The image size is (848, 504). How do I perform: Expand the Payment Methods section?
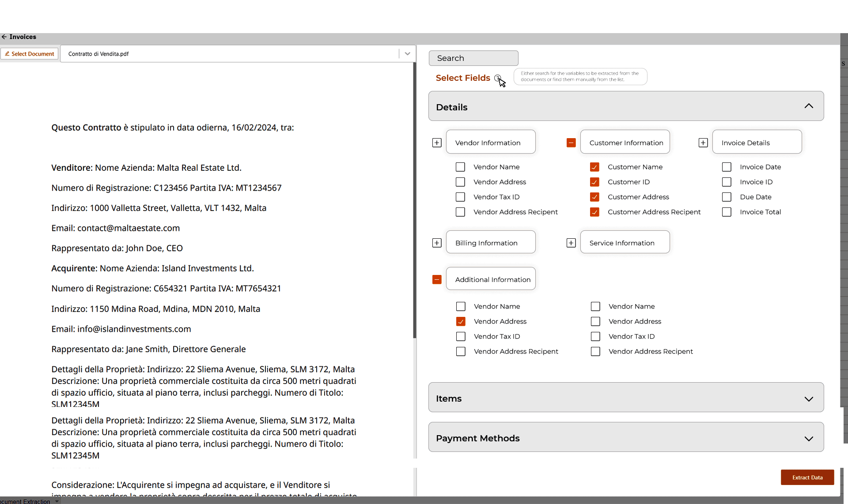(808, 439)
